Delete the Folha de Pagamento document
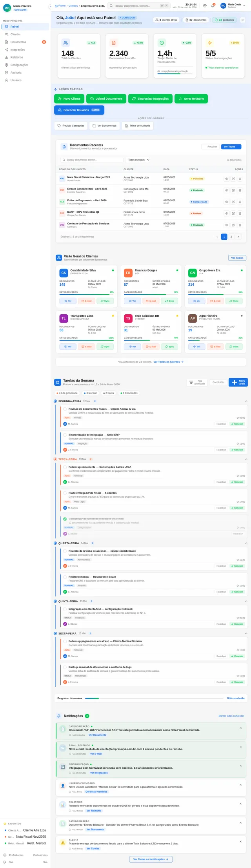 coord(240,202)
